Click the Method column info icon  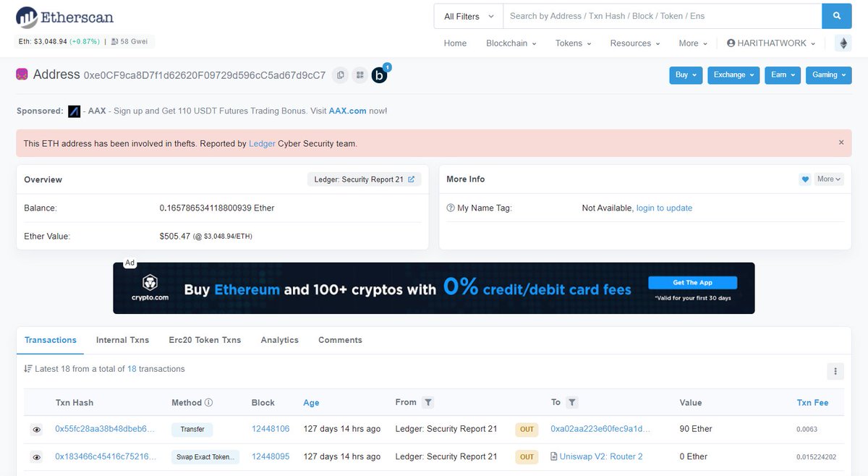pos(208,403)
